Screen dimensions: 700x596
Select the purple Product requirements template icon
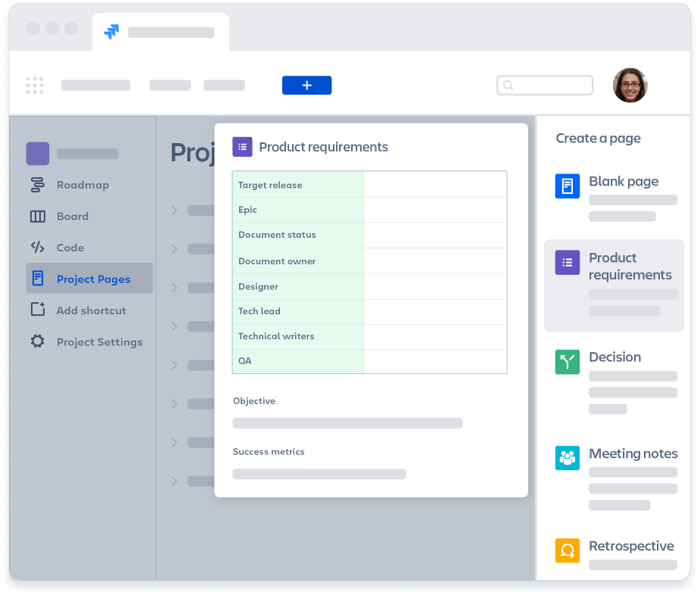[x=567, y=262]
